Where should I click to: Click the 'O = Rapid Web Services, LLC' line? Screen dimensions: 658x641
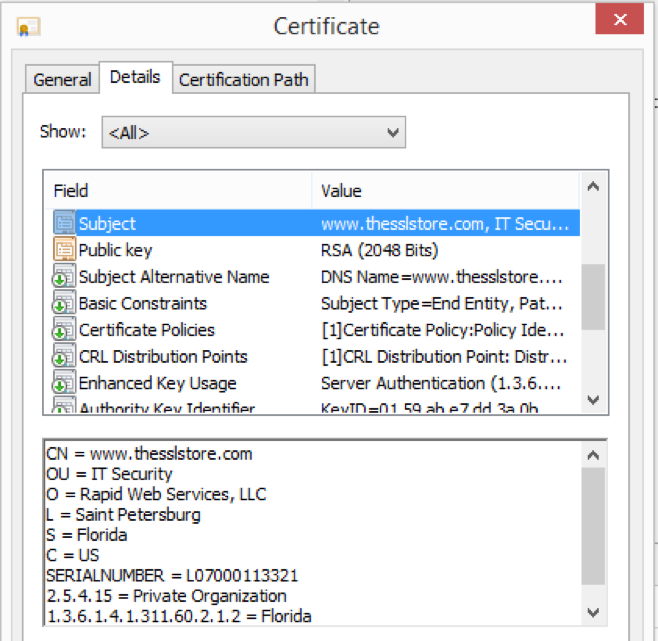(156, 494)
